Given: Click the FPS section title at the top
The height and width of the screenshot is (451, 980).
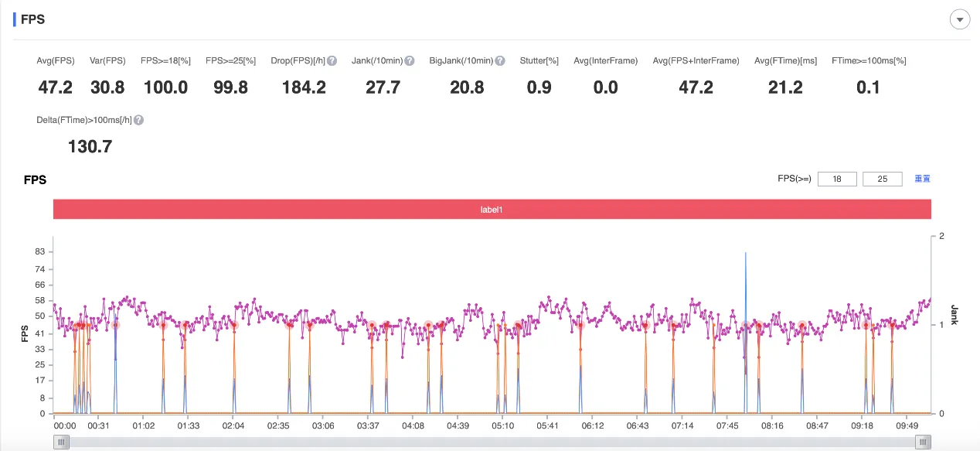Looking at the screenshot, I should coord(32,19).
